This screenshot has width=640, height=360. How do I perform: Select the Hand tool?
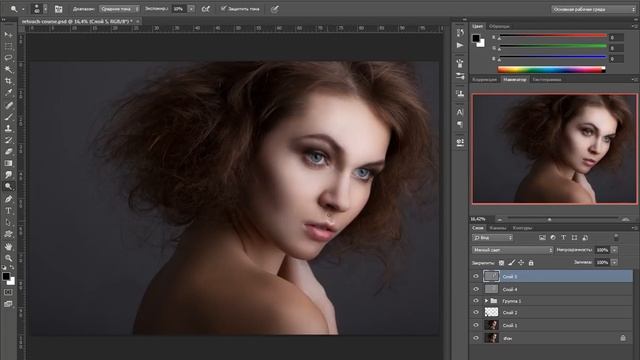[8, 247]
